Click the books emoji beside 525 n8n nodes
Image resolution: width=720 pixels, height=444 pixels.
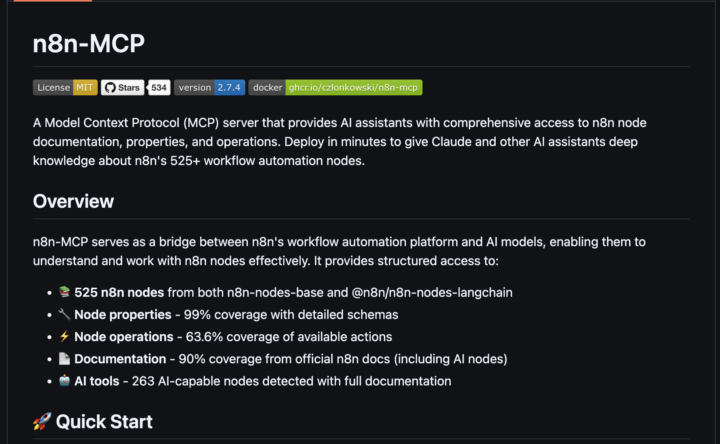[x=64, y=292]
